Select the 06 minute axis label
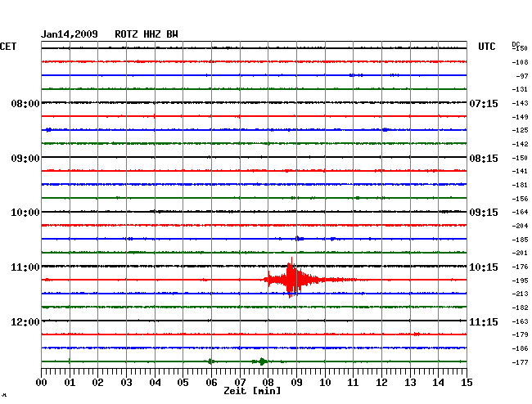Image resolution: width=532 pixels, height=404 pixels. click(x=211, y=382)
